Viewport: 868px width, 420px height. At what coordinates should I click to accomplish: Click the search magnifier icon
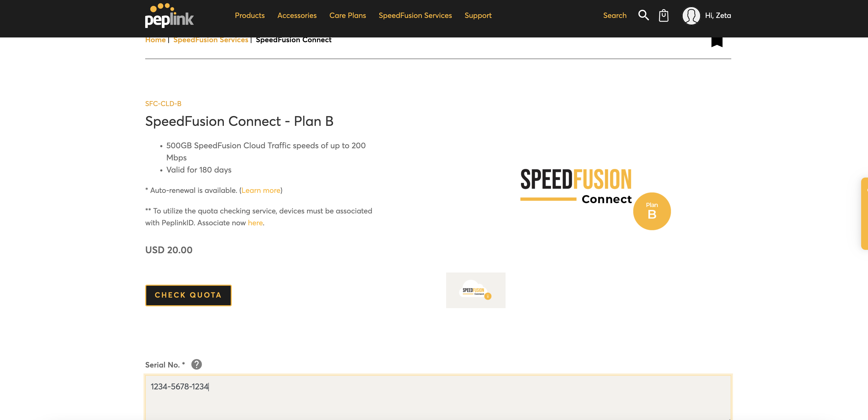click(x=643, y=16)
